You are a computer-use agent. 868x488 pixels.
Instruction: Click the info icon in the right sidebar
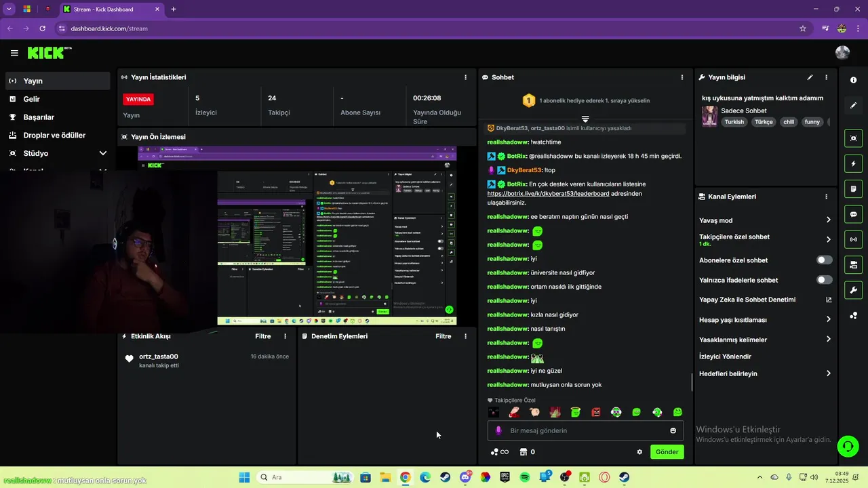853,80
